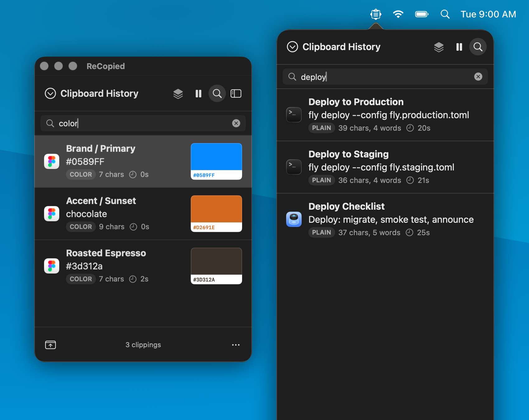Click COLOR tag on Brand / Primary clipping
529x420 pixels.
tap(81, 174)
